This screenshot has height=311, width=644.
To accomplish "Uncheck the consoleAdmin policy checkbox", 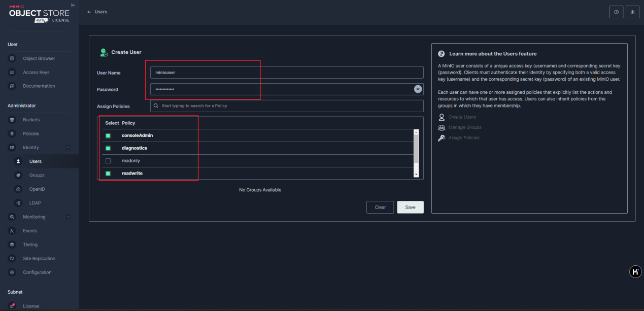I will click(108, 135).
